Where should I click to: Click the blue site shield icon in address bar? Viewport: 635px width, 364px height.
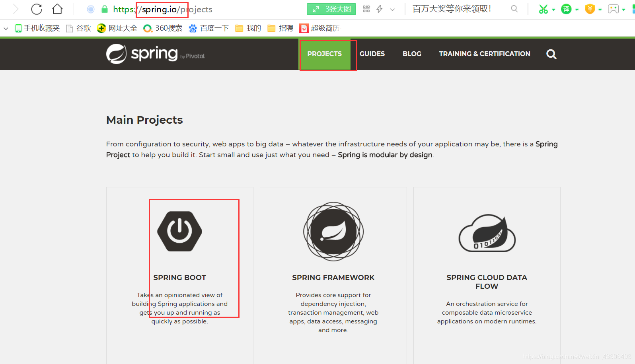[91, 9]
